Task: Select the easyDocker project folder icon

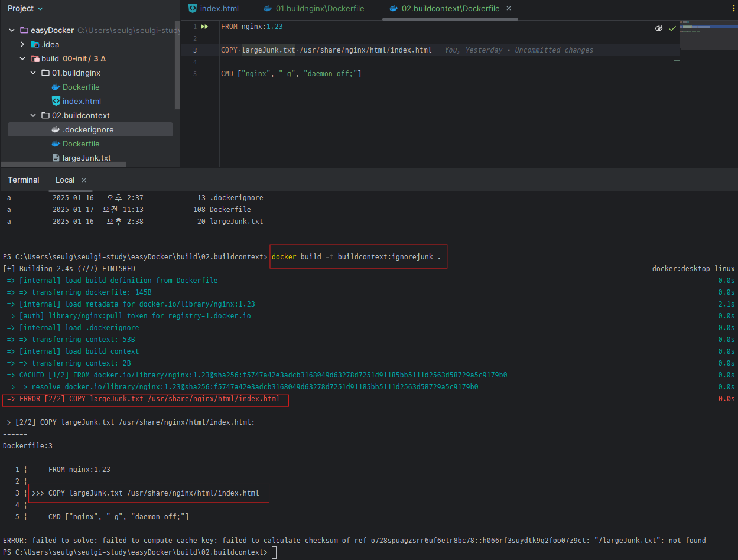Action: coord(24,30)
